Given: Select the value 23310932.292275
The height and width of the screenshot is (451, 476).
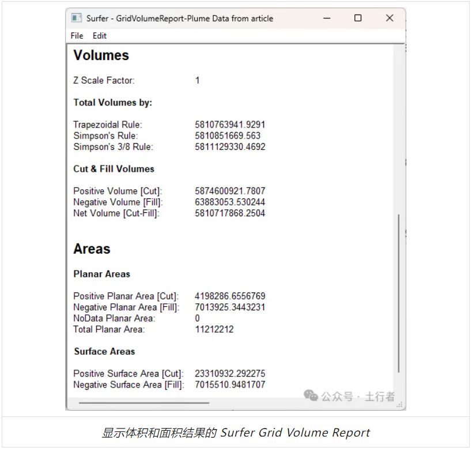Looking at the screenshot, I should point(230,374).
